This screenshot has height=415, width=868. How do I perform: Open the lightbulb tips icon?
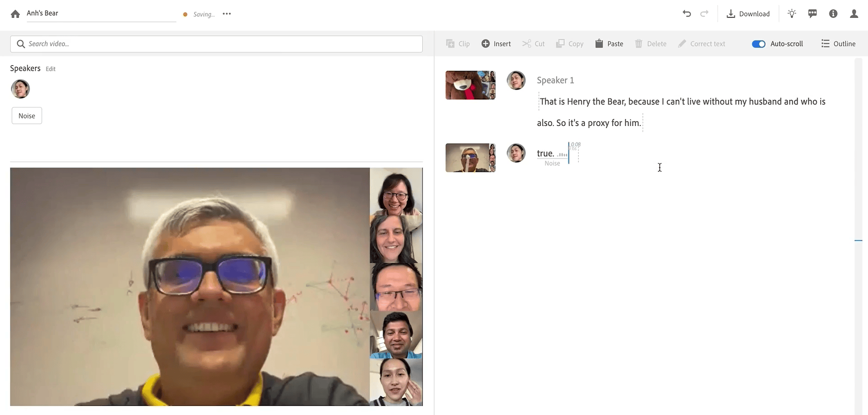click(x=792, y=14)
